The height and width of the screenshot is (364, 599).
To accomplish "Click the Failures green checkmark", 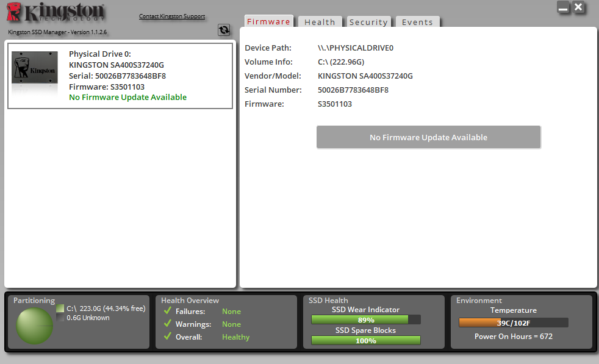I will [x=167, y=310].
